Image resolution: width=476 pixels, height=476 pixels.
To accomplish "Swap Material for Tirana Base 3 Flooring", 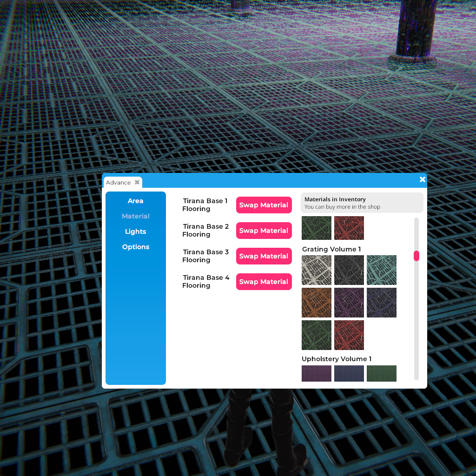I will click(264, 256).
